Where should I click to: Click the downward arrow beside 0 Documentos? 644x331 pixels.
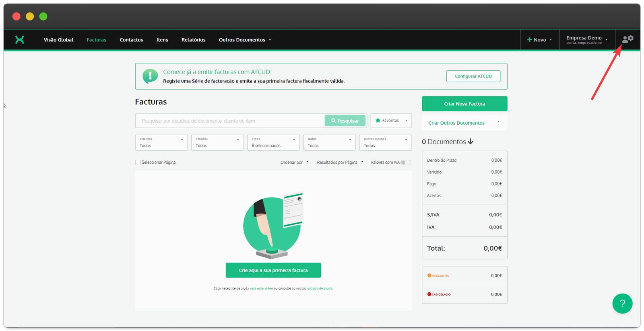click(471, 142)
